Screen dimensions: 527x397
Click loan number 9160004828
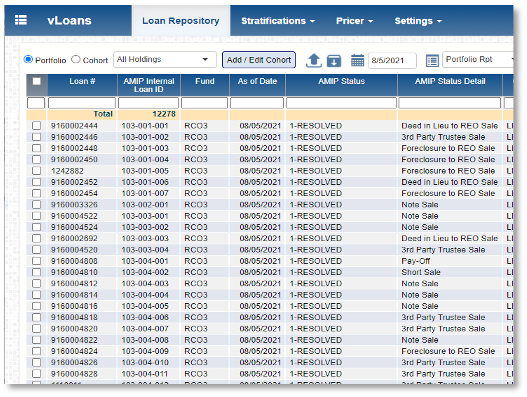pos(74,374)
